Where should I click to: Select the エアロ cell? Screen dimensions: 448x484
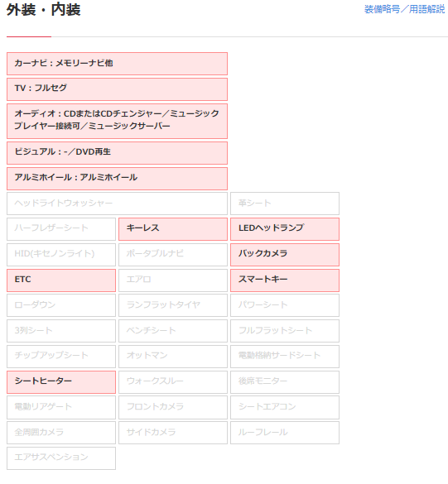(173, 280)
